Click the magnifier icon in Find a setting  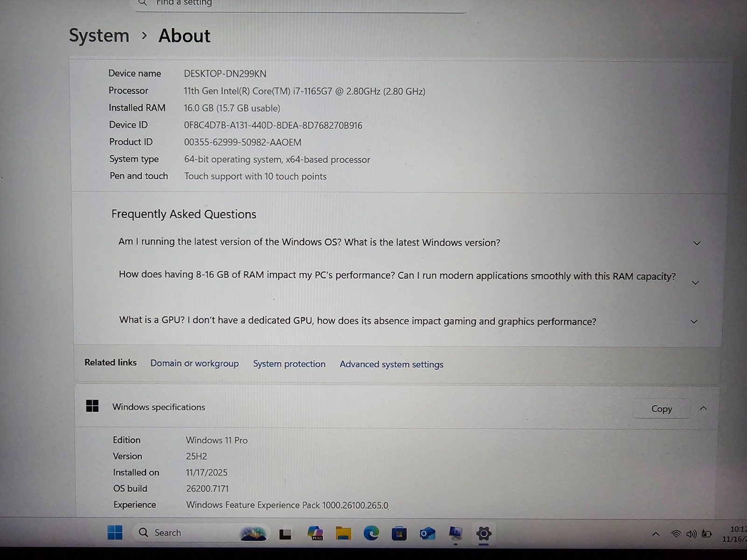coord(143,3)
